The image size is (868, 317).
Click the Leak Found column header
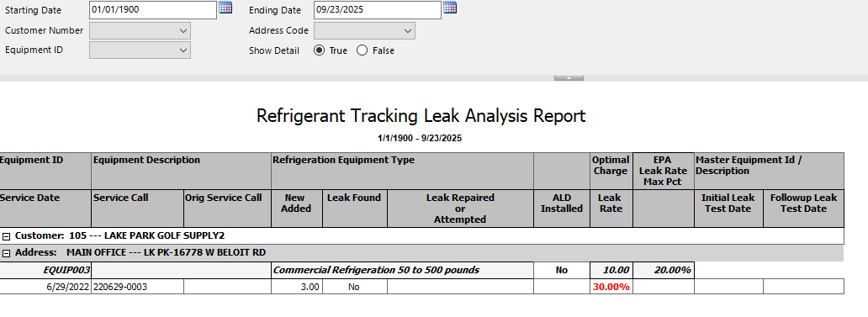pos(354,208)
